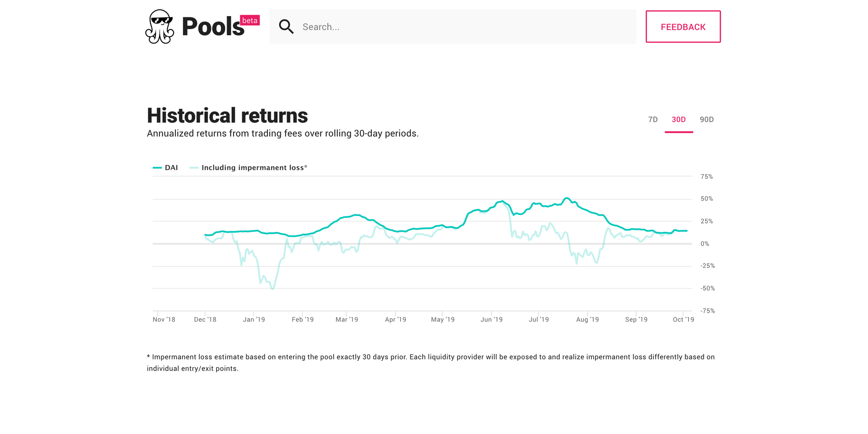The width and height of the screenshot is (868, 434).
Task: Click the 75% y-axis label
Action: point(707,177)
